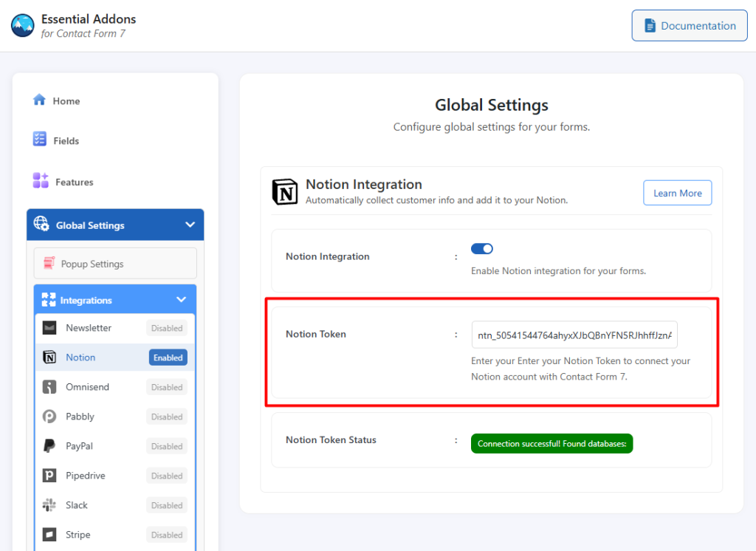The width and height of the screenshot is (756, 551).
Task: Click the Global Settings globe gear icon
Action: coord(41,223)
